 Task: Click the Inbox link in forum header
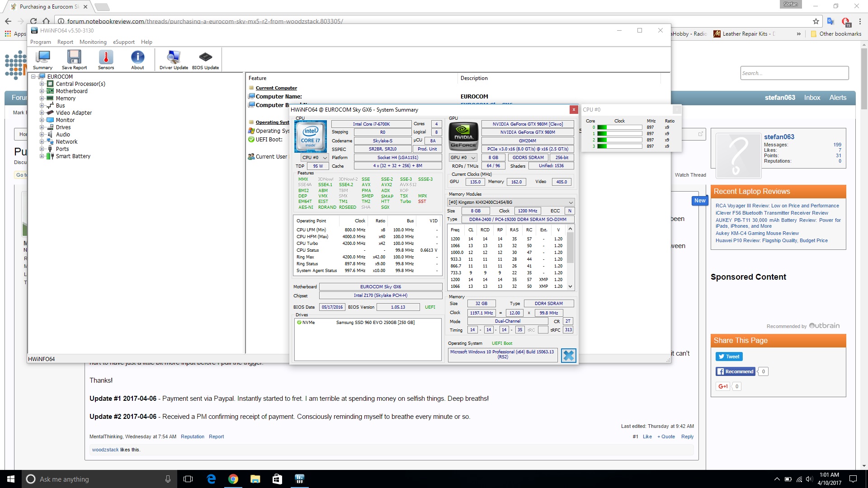pyautogui.click(x=812, y=98)
